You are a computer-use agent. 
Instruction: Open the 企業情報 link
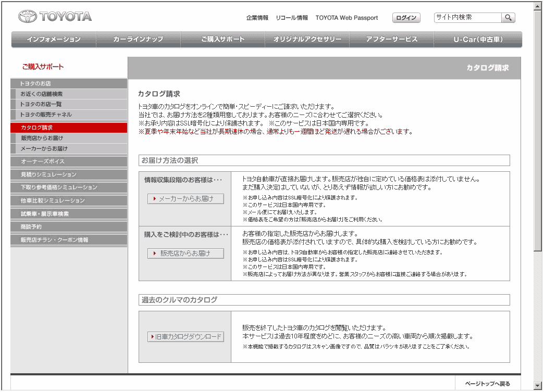click(257, 18)
